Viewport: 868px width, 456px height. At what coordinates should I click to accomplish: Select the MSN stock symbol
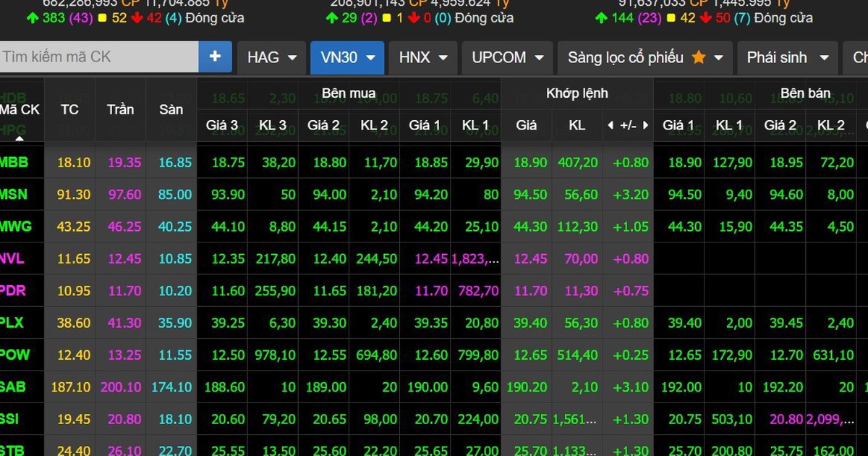(x=14, y=195)
